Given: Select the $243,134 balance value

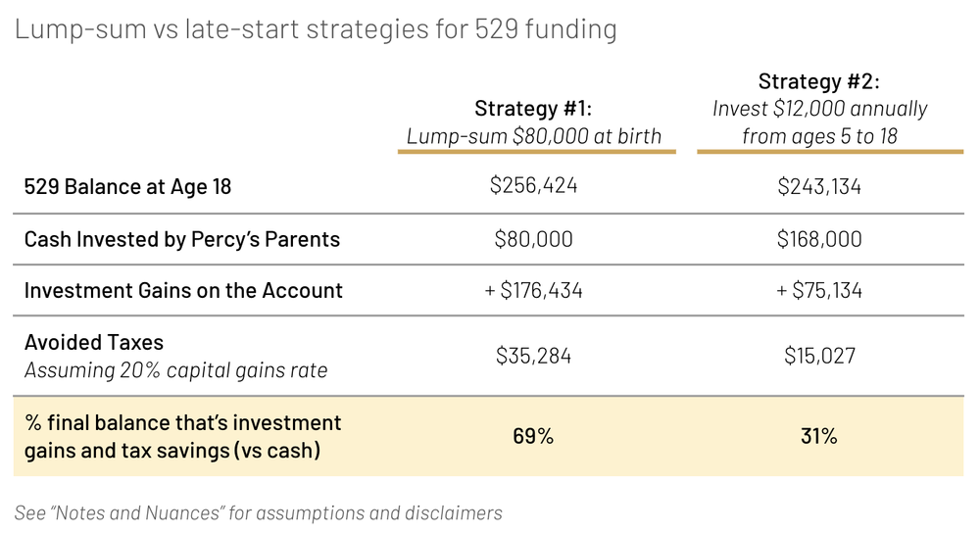Looking at the screenshot, I should coord(819,186).
